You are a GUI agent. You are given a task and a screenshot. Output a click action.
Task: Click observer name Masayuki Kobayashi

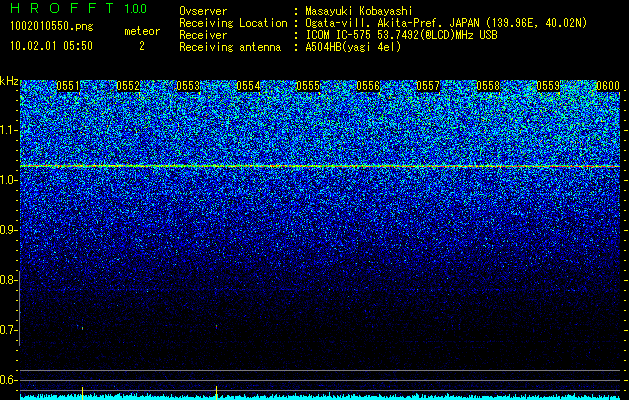click(x=359, y=11)
